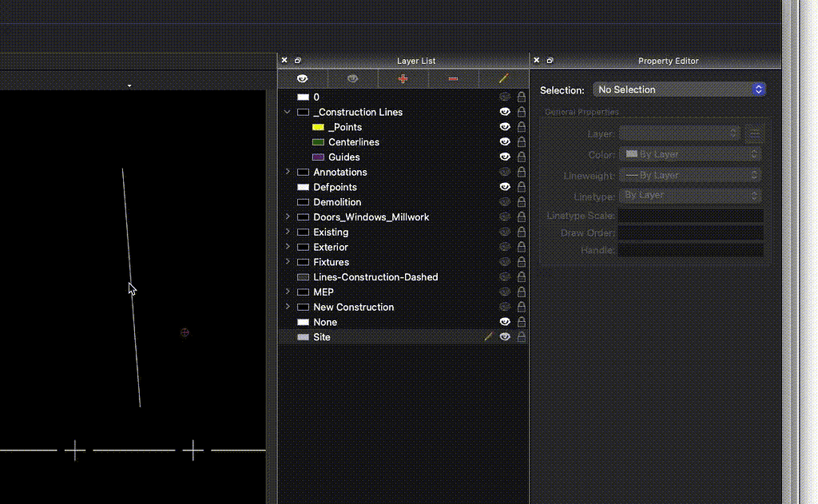
Task: Lock the Annotations layer
Action: click(521, 172)
